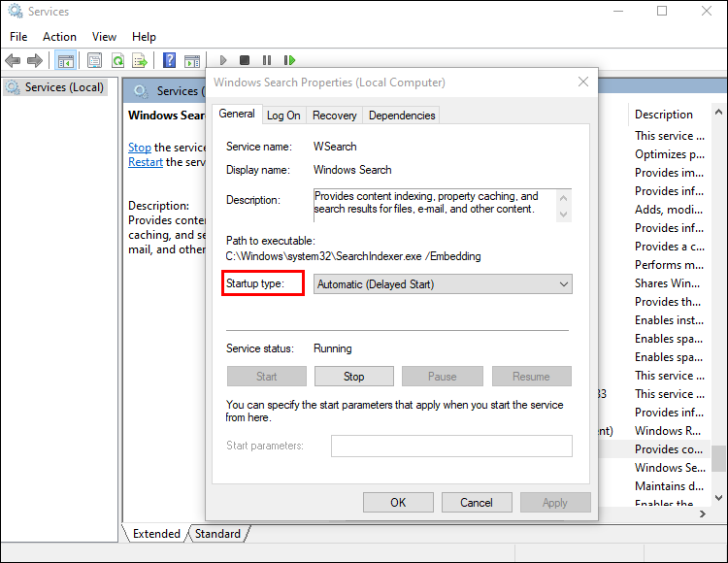Image resolution: width=728 pixels, height=563 pixels.
Task: Click OK to confirm properties
Action: [398, 503]
